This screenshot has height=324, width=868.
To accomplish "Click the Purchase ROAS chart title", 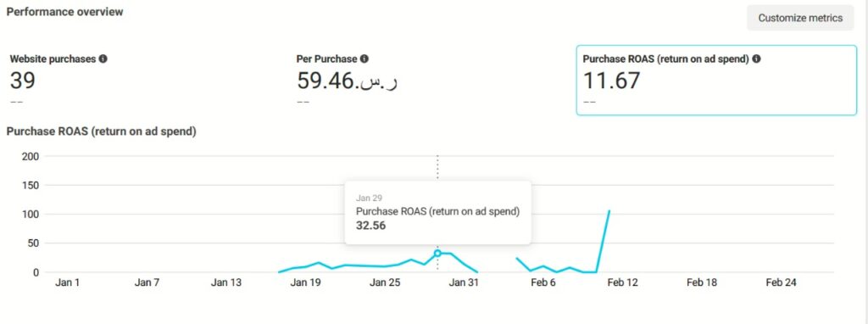I will [102, 131].
